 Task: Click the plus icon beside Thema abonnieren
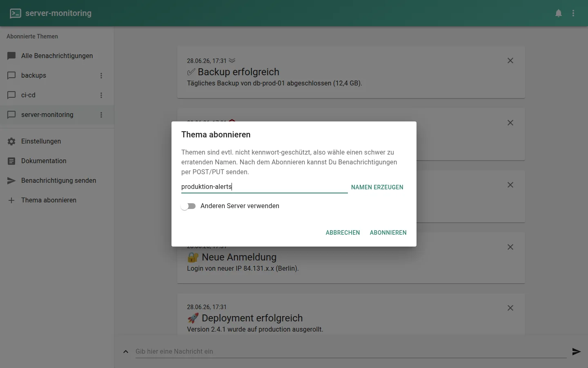[11, 200]
